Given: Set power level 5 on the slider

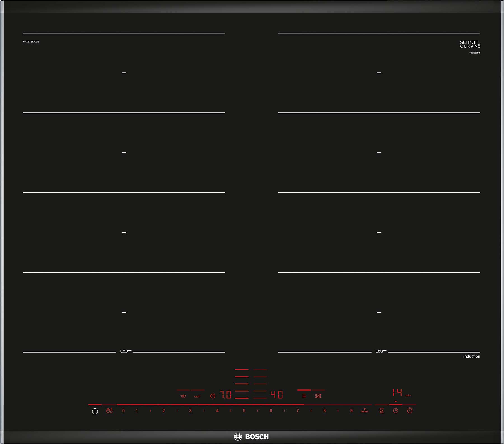Looking at the screenshot, I should click(x=244, y=411).
